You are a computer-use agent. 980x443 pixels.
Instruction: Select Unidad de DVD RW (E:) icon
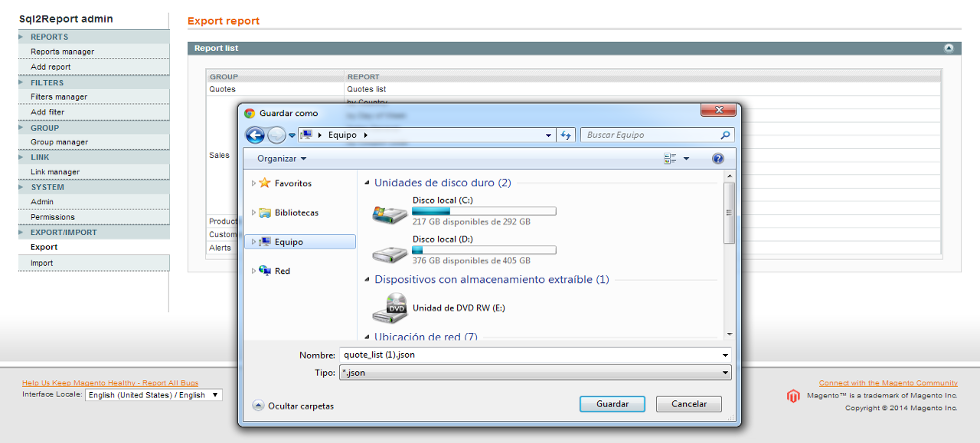(x=389, y=308)
